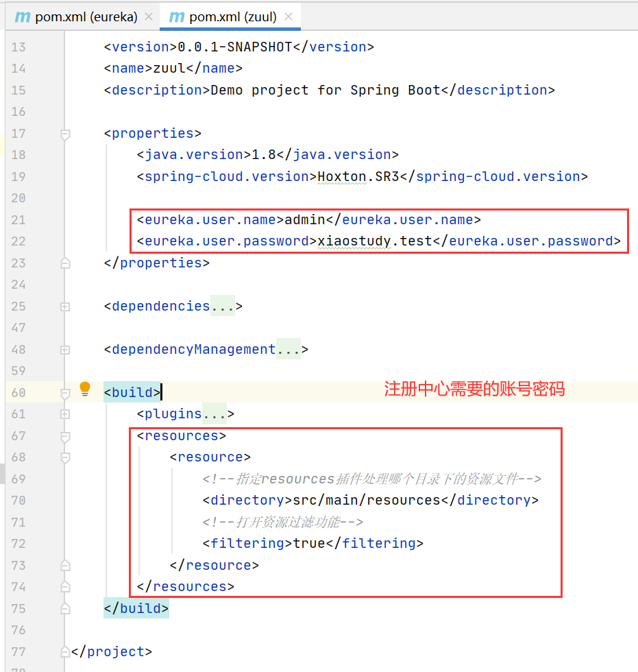638x672 pixels.
Task: Click the closing resources tag on line 74
Action: click(186, 586)
